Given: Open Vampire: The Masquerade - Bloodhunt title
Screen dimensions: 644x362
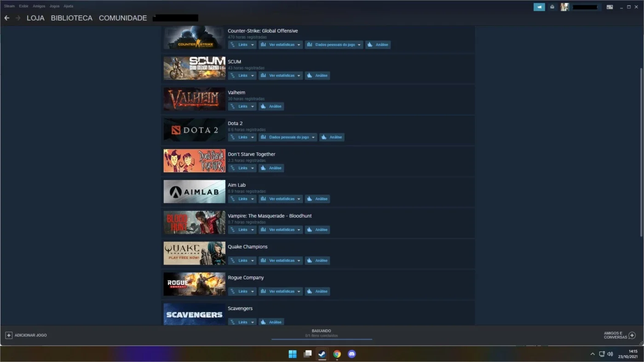Looking at the screenshot, I should pos(270,216).
